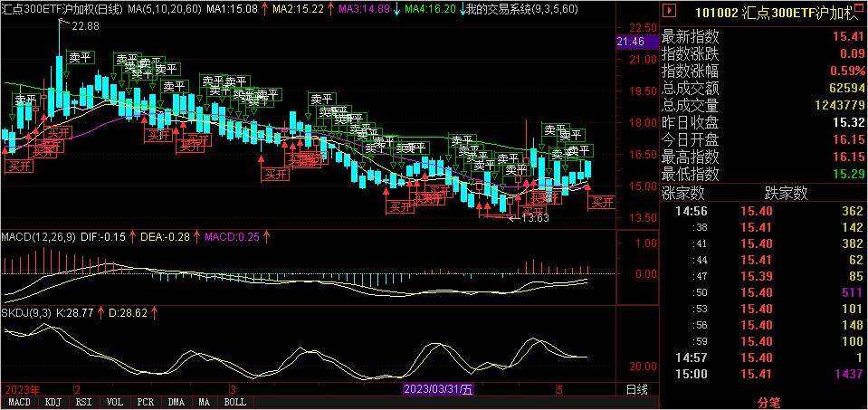The height and width of the screenshot is (410, 868).
Task: Open the 分笔 tick detail link
Action: click(x=766, y=399)
